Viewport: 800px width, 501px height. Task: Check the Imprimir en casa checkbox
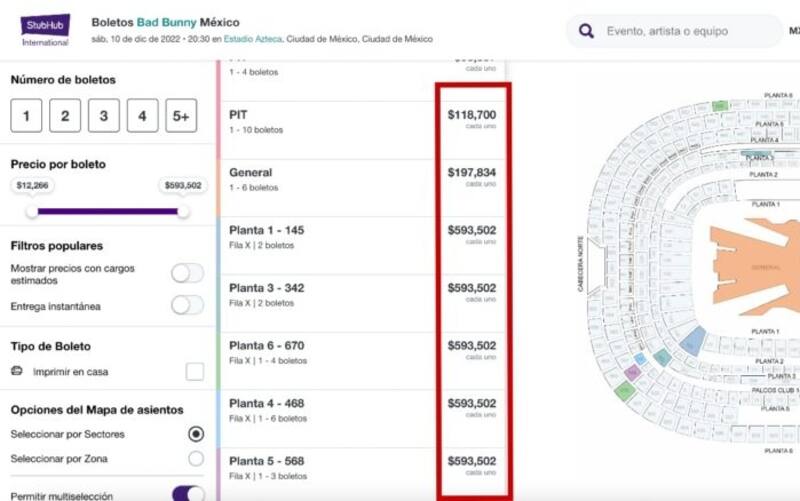(x=195, y=372)
